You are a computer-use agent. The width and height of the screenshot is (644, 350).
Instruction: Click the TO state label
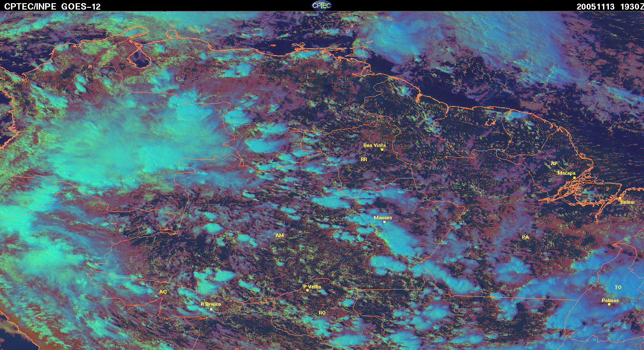[x=618, y=287]
